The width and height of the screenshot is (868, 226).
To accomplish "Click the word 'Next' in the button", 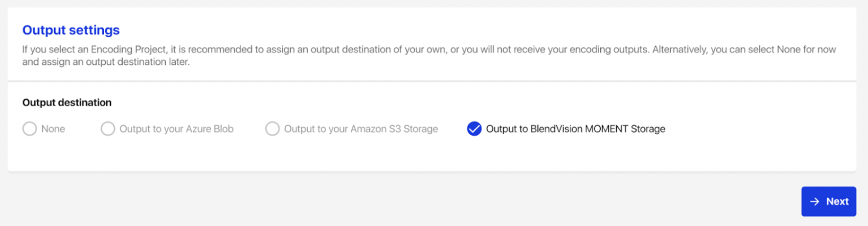I will tap(837, 201).
